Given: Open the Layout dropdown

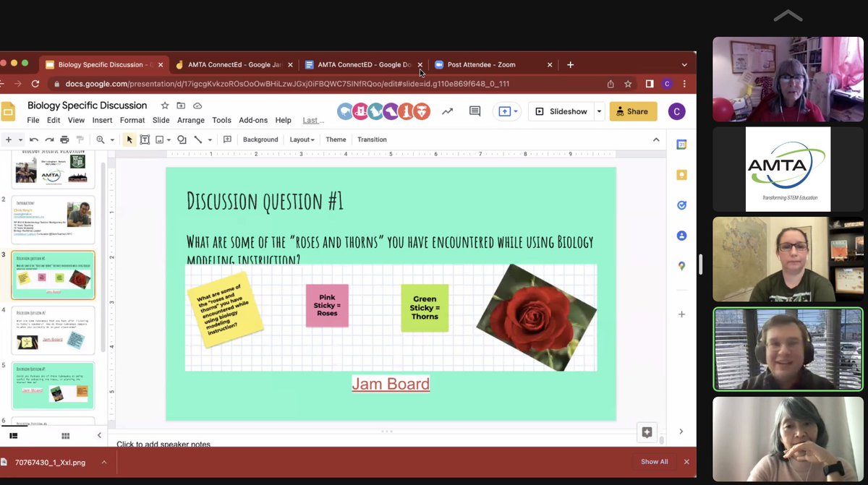Looking at the screenshot, I should pyautogui.click(x=302, y=139).
